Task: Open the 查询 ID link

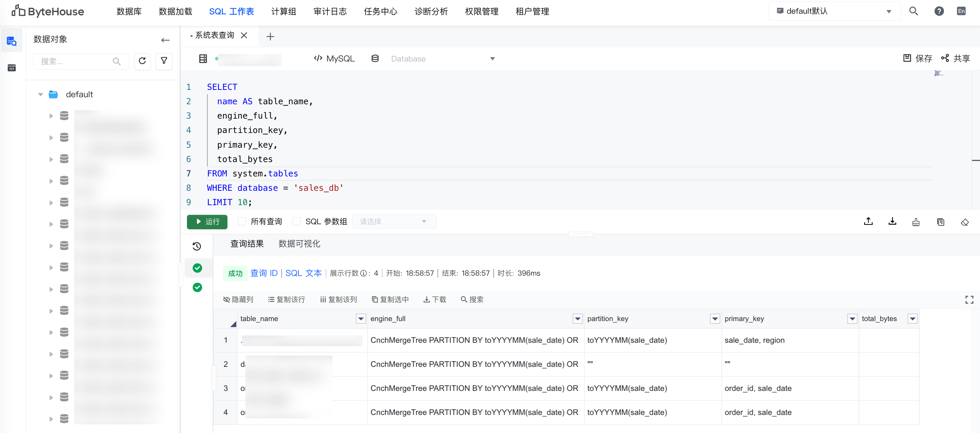Action: 264,273
